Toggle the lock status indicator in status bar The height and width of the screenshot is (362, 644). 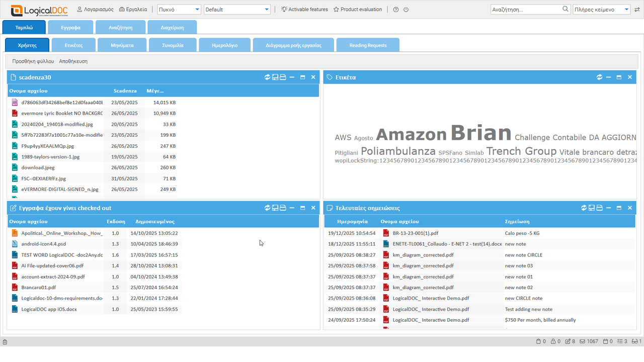[x=552, y=341]
